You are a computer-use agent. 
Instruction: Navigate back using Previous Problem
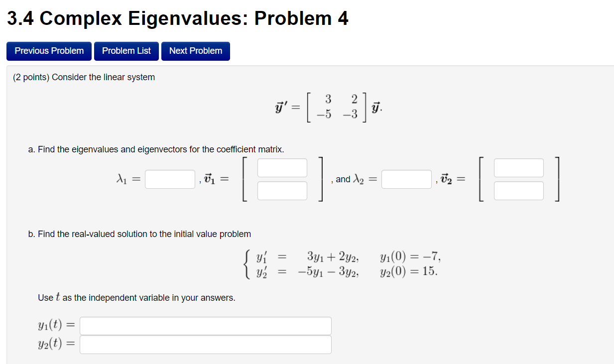[x=48, y=51]
